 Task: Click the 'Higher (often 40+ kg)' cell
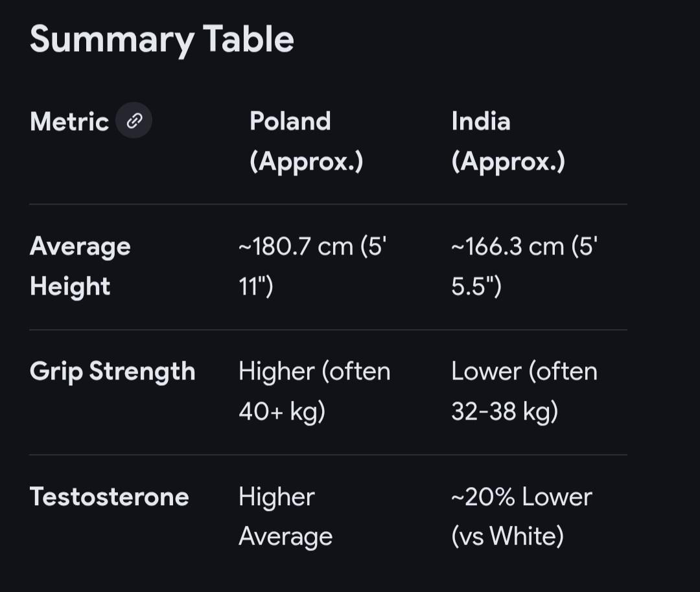click(x=314, y=391)
